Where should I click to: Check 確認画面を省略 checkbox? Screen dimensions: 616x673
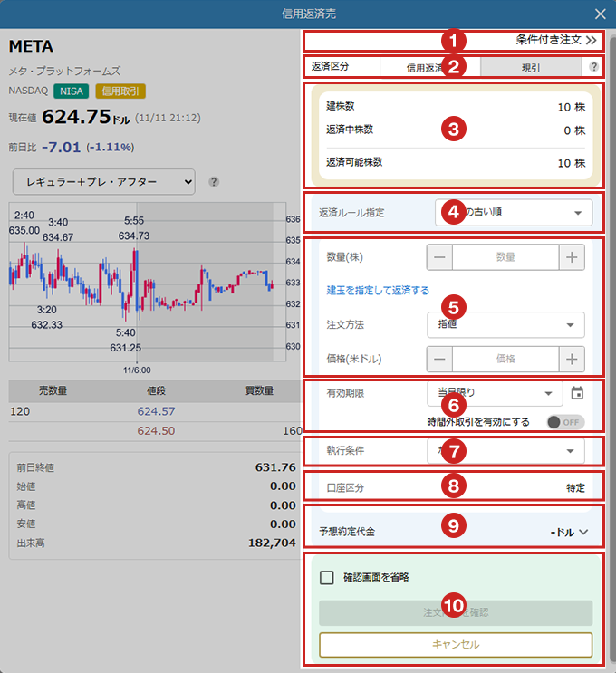coord(327,577)
